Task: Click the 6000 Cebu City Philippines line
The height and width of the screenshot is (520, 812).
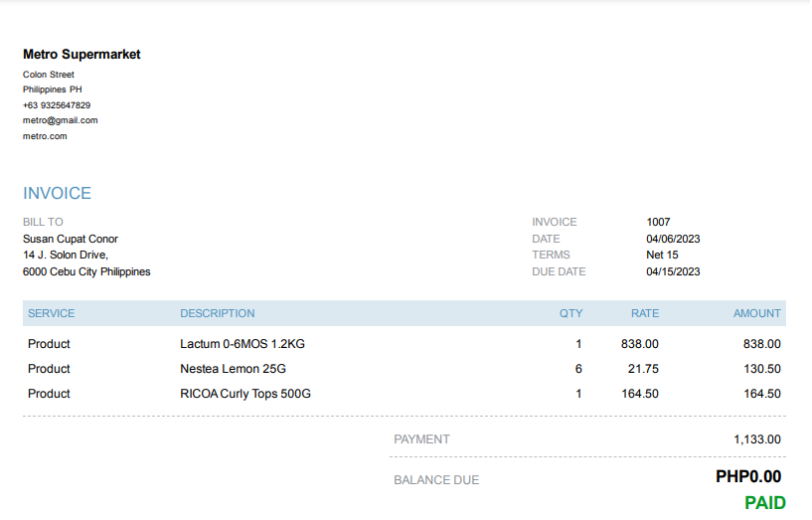Action: pyautogui.click(x=86, y=271)
